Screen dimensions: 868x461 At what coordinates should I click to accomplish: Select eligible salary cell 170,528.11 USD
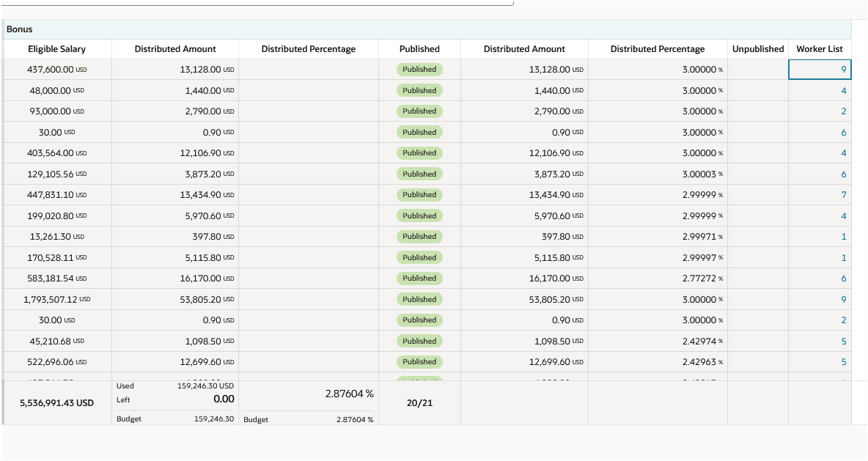pos(57,258)
